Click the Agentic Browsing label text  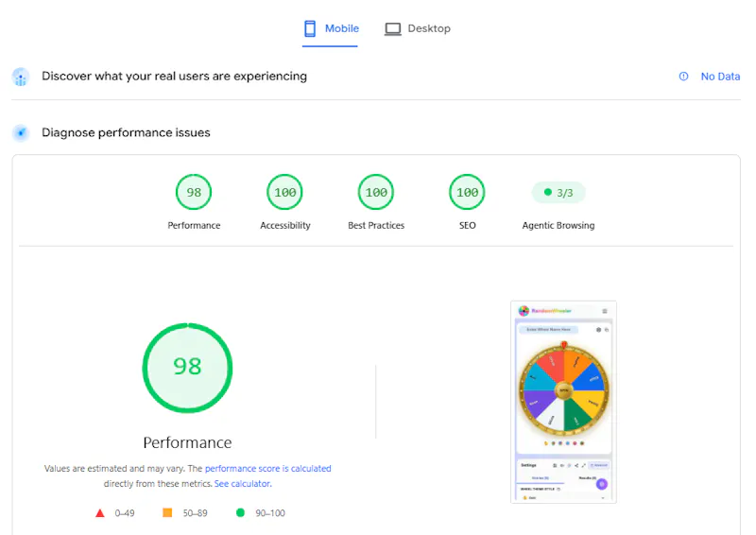pyautogui.click(x=558, y=225)
